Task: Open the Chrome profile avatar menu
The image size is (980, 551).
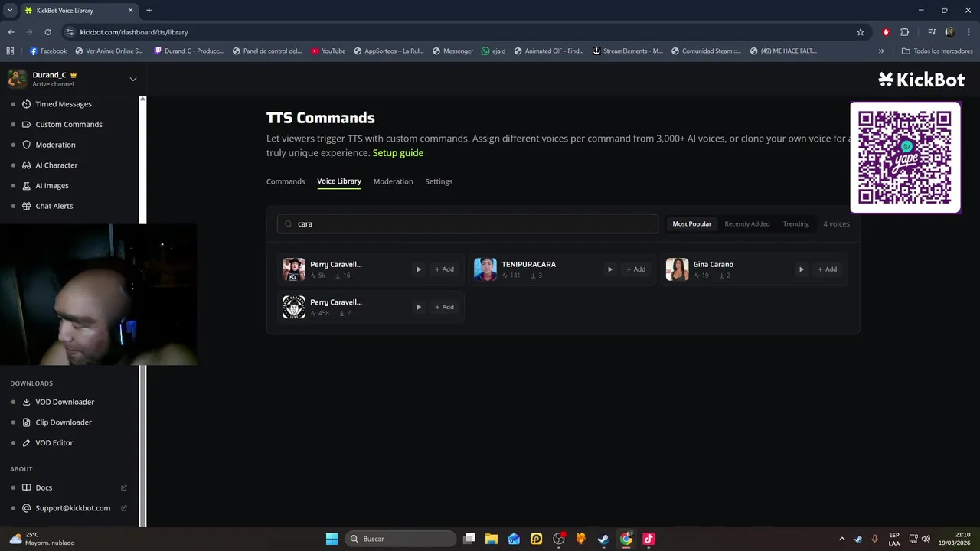Action: [950, 32]
